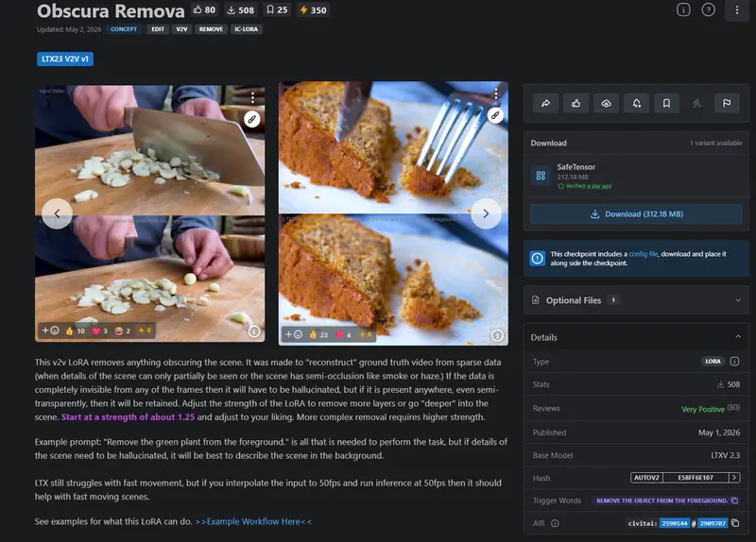Click the AUTOV2 hash type label
Image resolution: width=756 pixels, height=542 pixels.
click(646, 478)
